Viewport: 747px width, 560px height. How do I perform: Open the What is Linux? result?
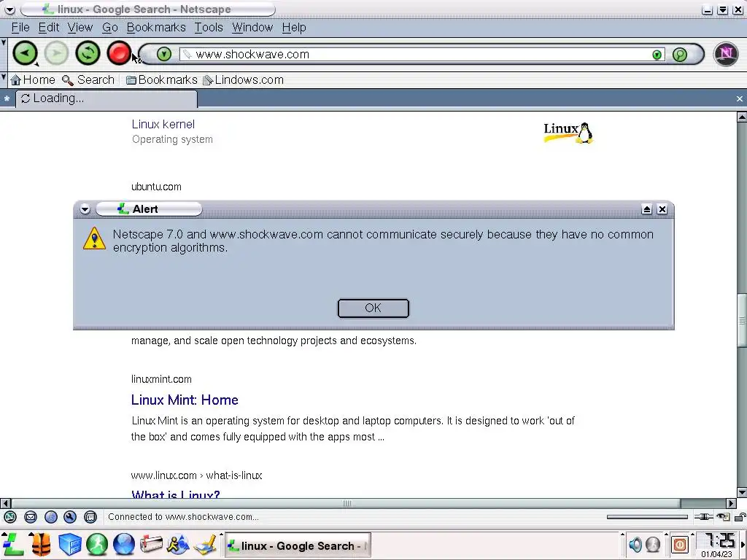pos(175,494)
